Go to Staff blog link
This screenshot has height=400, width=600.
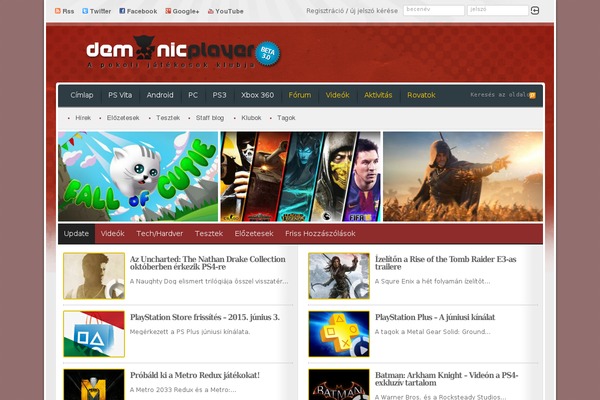point(210,118)
